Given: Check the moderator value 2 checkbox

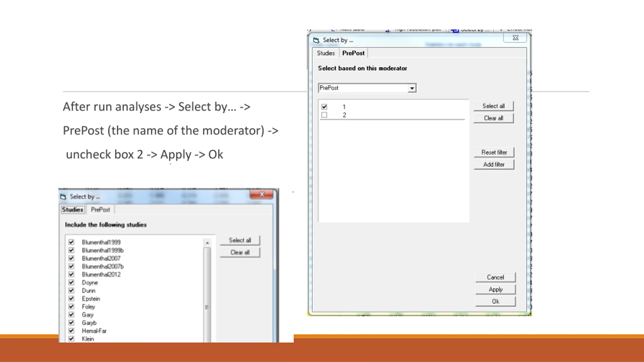Looking at the screenshot, I should pyautogui.click(x=324, y=115).
